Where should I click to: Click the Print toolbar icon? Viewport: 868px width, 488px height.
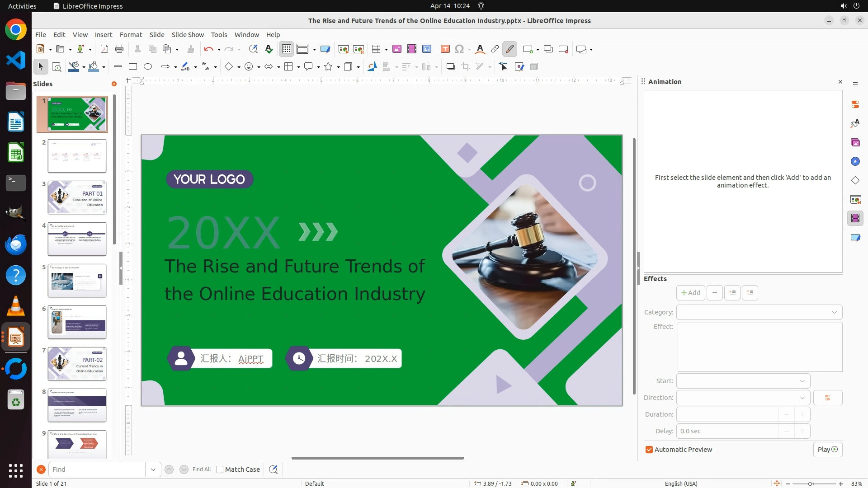[119, 49]
